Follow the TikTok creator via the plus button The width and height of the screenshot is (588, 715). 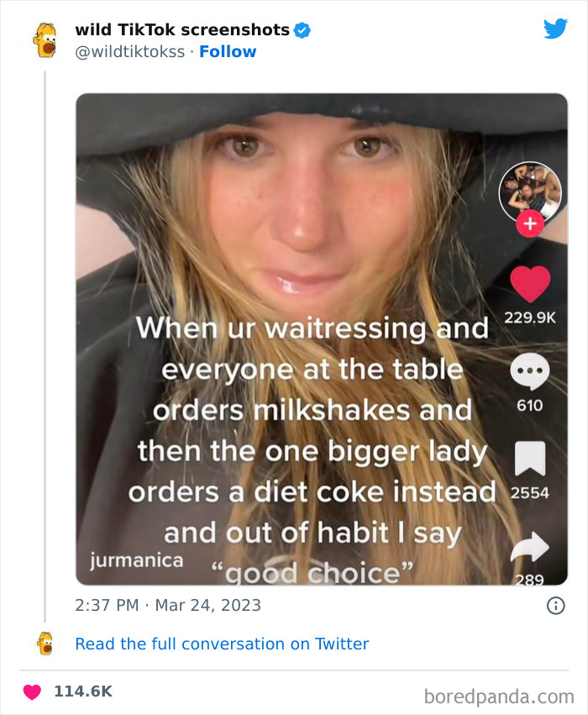[530, 224]
